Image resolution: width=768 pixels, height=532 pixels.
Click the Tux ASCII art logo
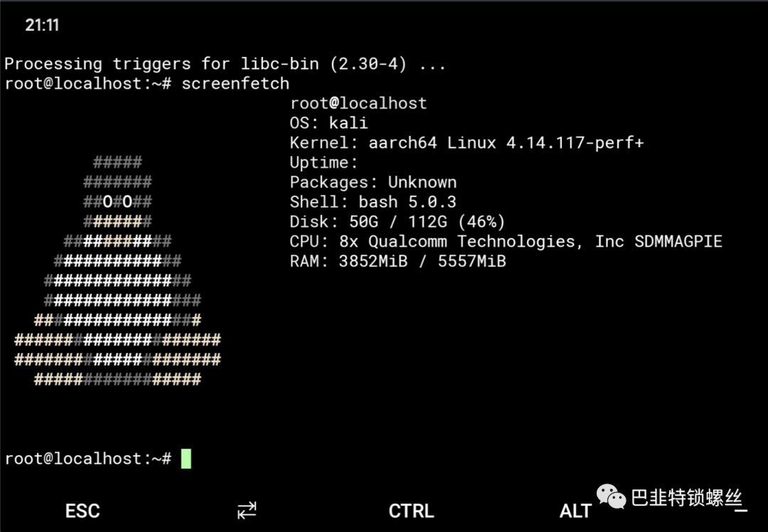point(117,271)
